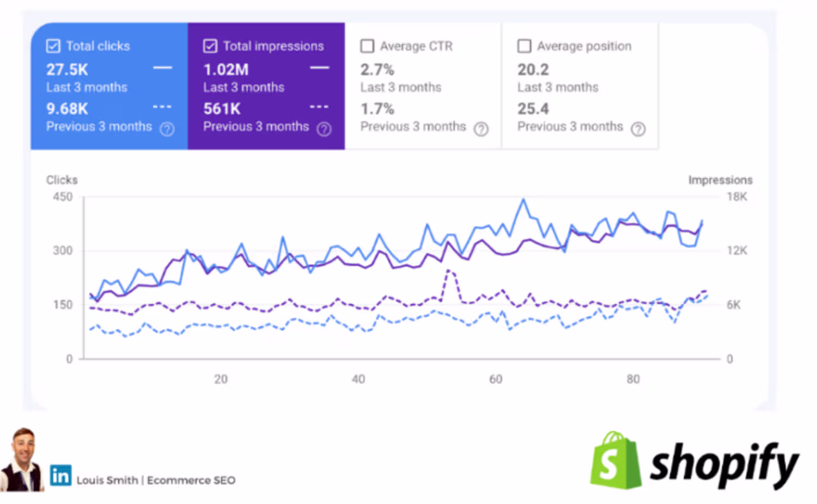Click the dashed impressions spike in chart
The image size is (817, 504).
pos(450,272)
